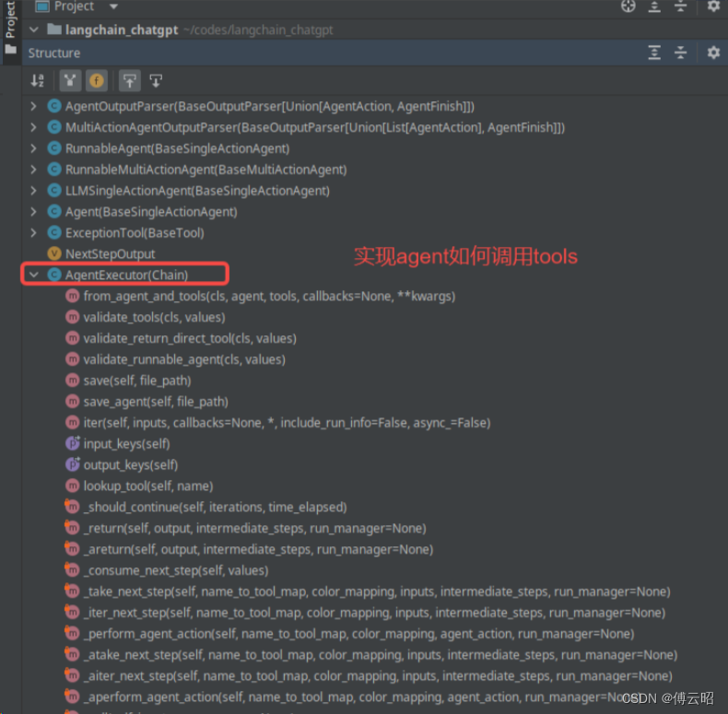Open the vertical Project tool window tab
The height and width of the screenshot is (714, 728).
point(10,28)
